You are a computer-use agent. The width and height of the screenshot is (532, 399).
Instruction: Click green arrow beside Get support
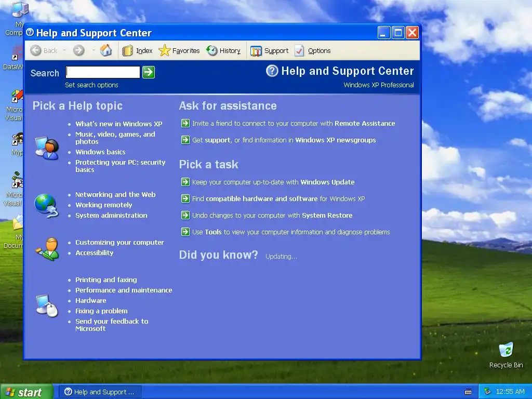coord(185,140)
